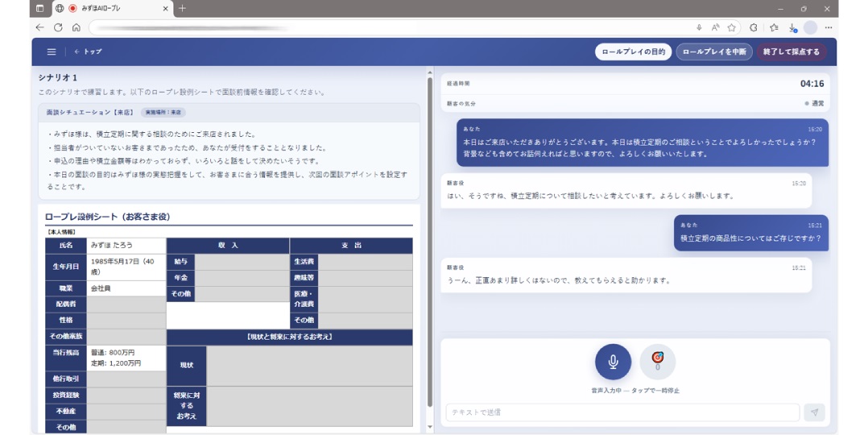Click browser back arrow

point(40,27)
